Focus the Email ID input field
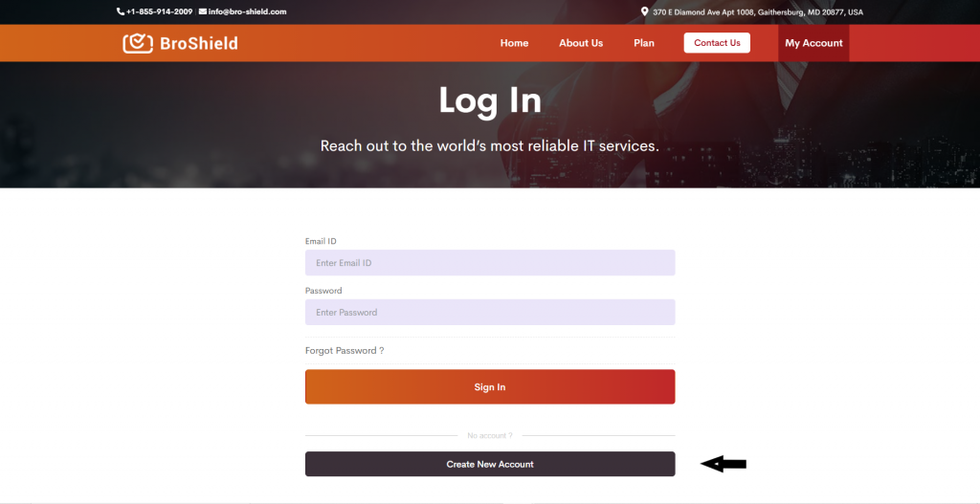Screen dimensions: 980x504 point(490,263)
